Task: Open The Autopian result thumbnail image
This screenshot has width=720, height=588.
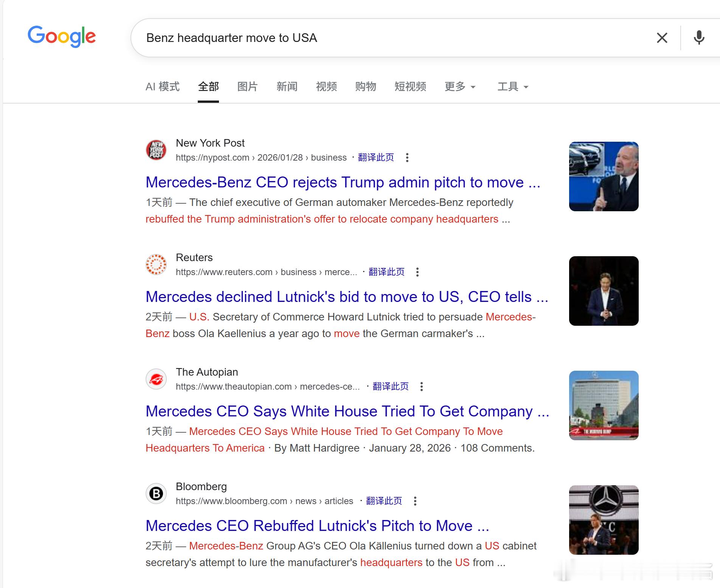Action: pyautogui.click(x=604, y=405)
